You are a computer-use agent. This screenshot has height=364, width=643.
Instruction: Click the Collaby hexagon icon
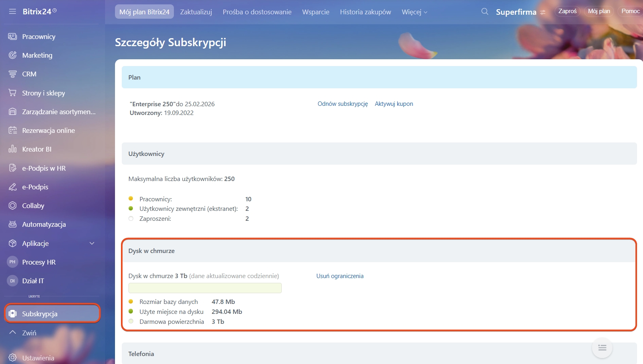(x=13, y=206)
